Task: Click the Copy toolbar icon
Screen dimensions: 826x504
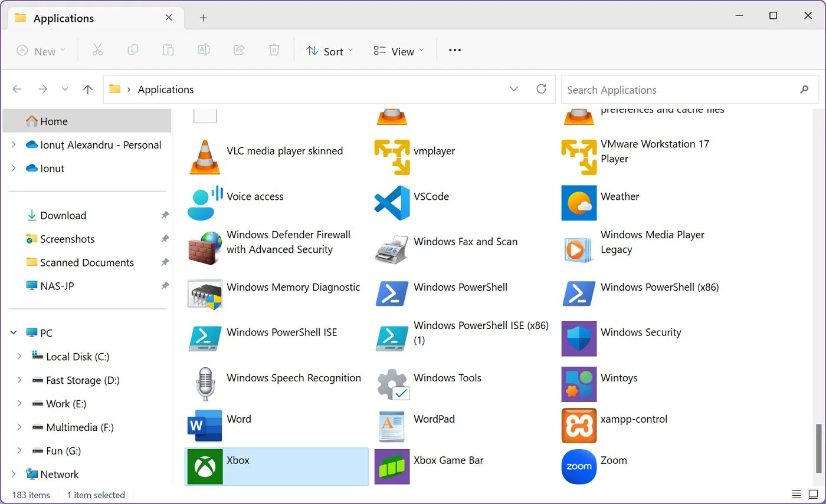Action: tap(133, 50)
